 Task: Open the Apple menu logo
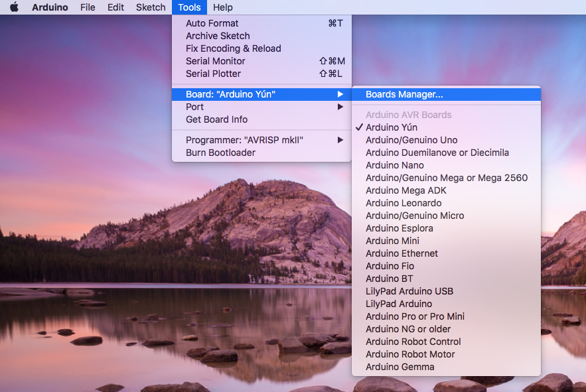click(x=14, y=7)
